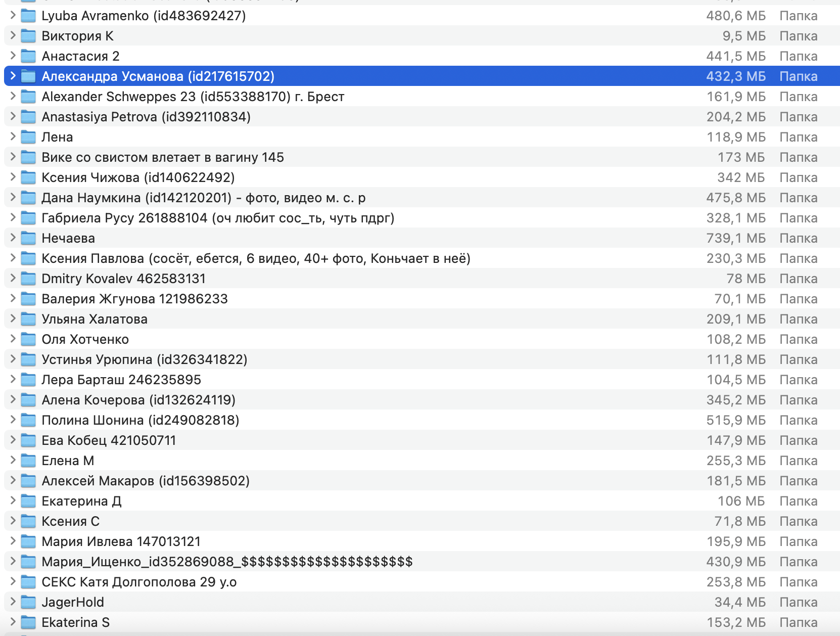This screenshot has height=636, width=840.
Task: Click the Alexander Schweppes 23 folder icon
Action: click(x=28, y=97)
